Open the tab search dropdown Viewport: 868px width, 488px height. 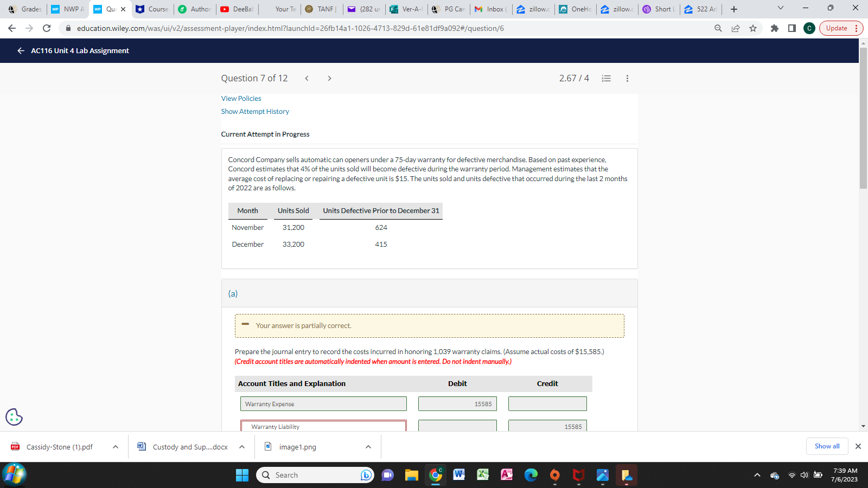(x=781, y=8)
